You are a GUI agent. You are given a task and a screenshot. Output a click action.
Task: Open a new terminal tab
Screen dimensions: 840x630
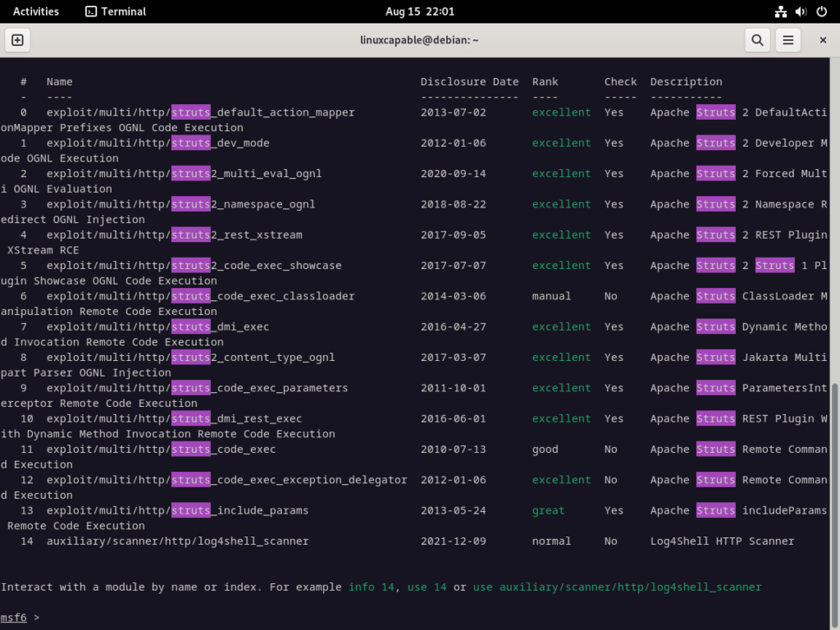(17, 40)
